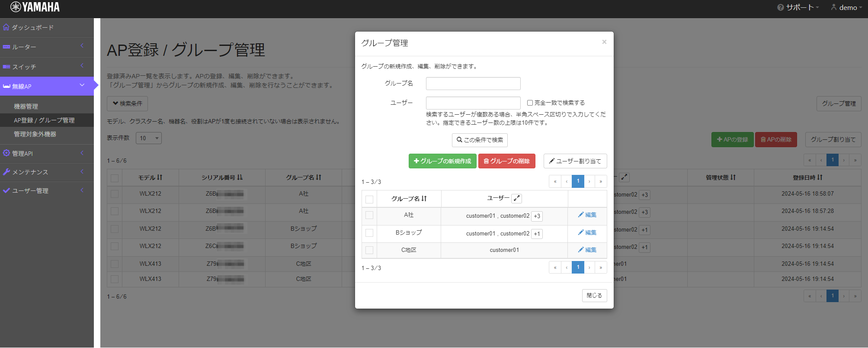This screenshot has height=348, width=868.
Task: Close the グループ管理 dialog with X
Action: 604,42
